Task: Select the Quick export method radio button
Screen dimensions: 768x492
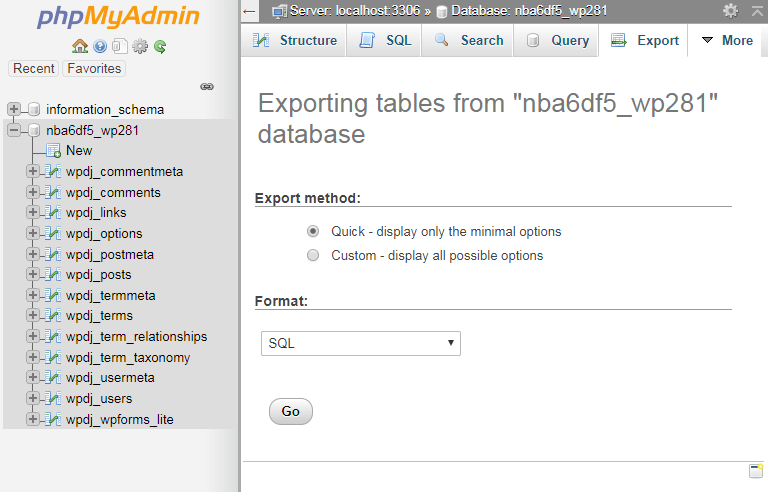Action: tap(313, 231)
